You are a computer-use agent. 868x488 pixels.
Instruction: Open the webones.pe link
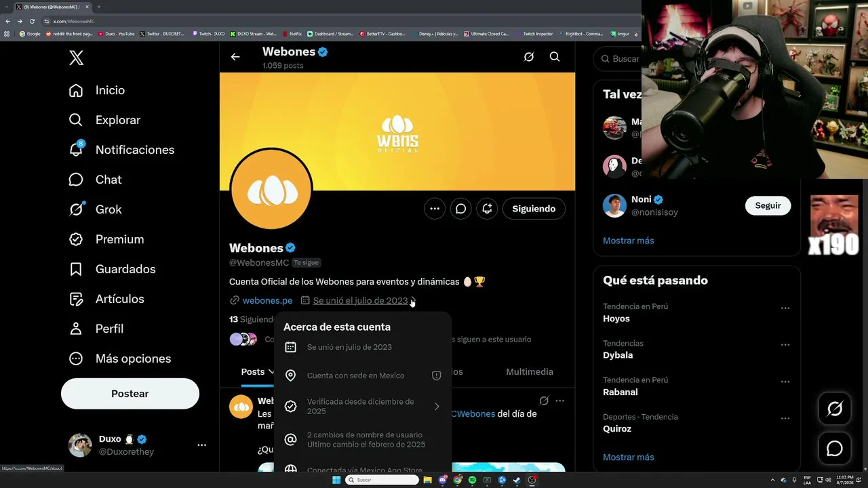coord(267,300)
